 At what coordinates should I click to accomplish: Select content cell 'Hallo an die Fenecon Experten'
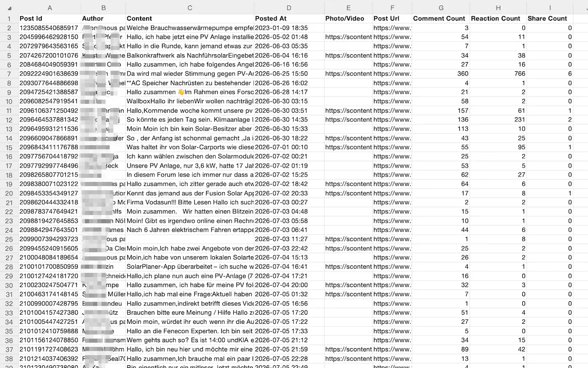pyautogui.click(x=190, y=331)
